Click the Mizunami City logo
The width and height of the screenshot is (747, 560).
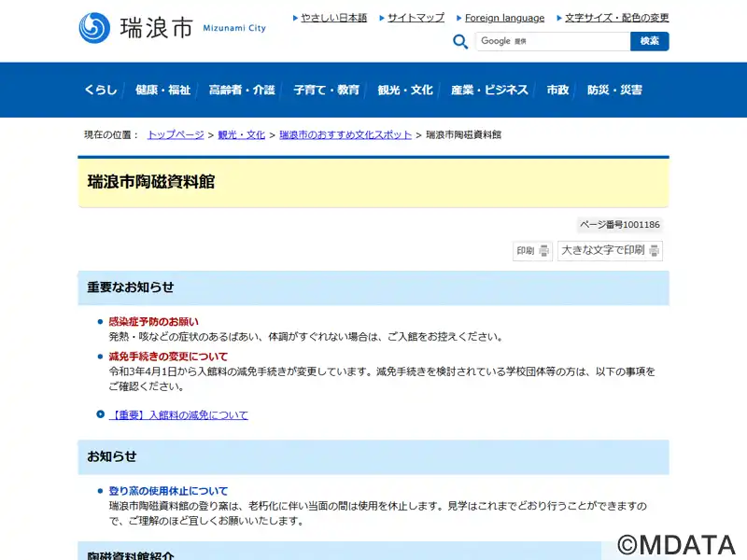coord(172,28)
